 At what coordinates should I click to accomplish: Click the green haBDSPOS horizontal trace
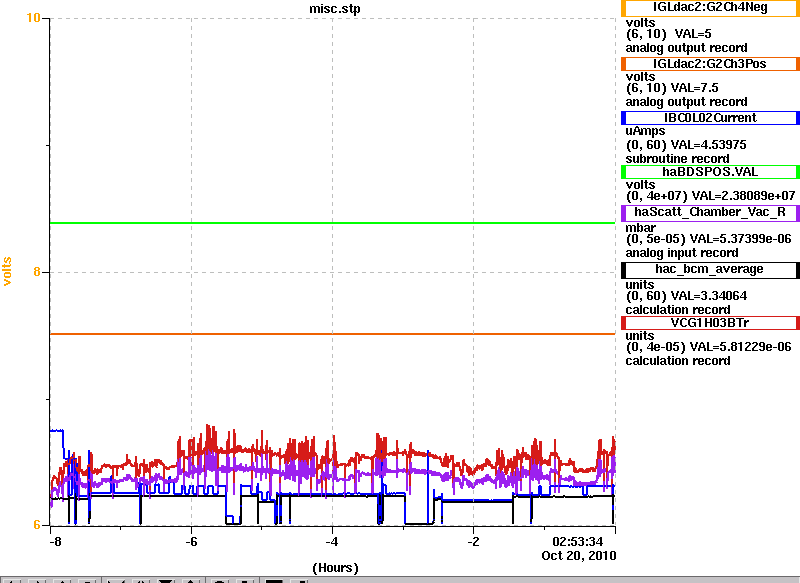coord(333,223)
